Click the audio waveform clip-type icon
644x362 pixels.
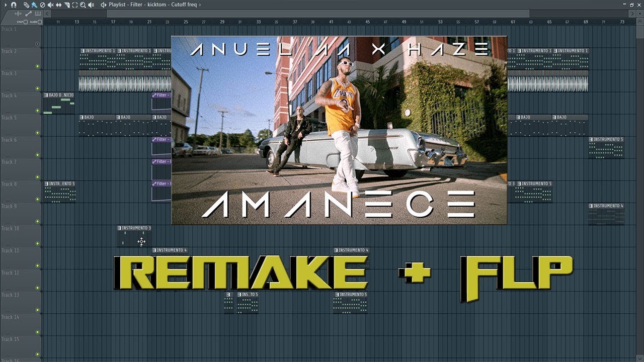18,14
